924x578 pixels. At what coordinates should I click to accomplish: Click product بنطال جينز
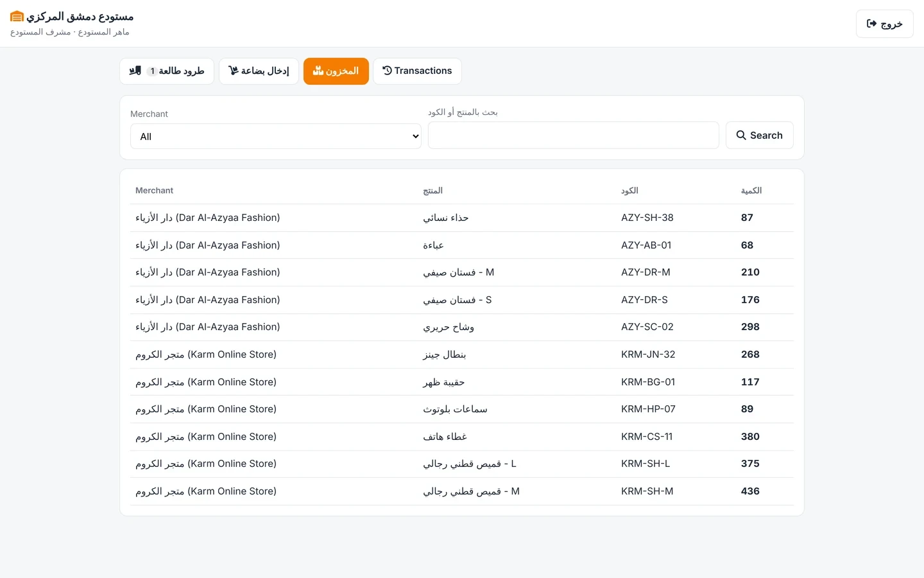tap(445, 355)
